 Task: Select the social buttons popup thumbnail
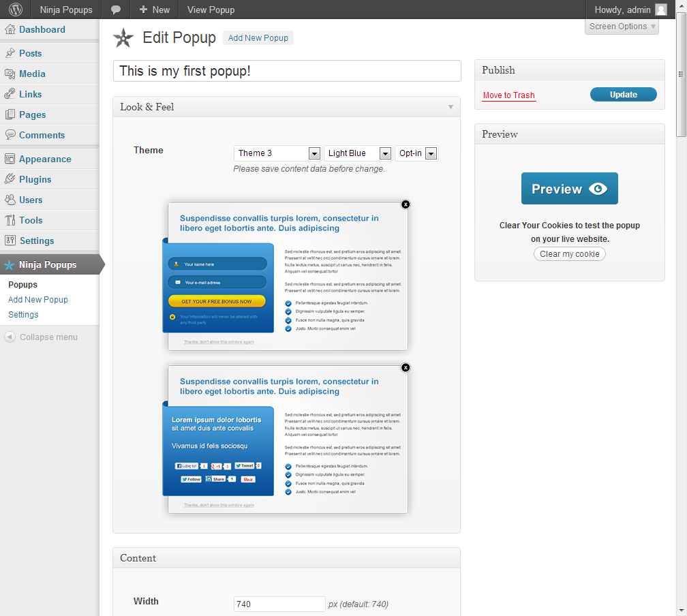[x=285, y=439]
